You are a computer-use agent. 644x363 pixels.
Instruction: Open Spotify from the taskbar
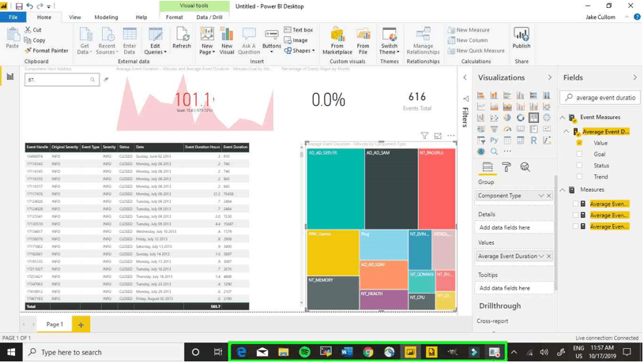pos(304,352)
